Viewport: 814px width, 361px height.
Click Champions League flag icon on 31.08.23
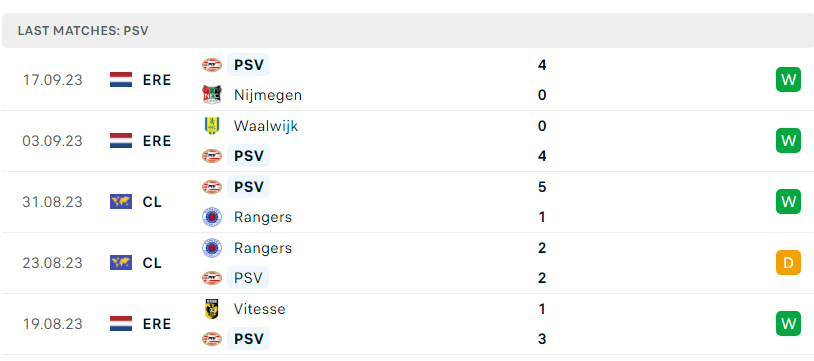(x=121, y=202)
